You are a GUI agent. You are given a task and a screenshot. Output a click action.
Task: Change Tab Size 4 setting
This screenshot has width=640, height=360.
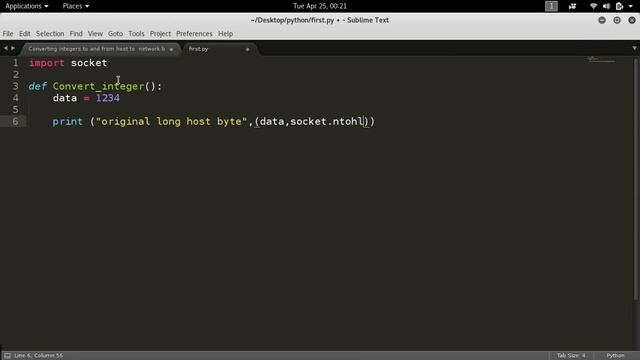(571, 356)
